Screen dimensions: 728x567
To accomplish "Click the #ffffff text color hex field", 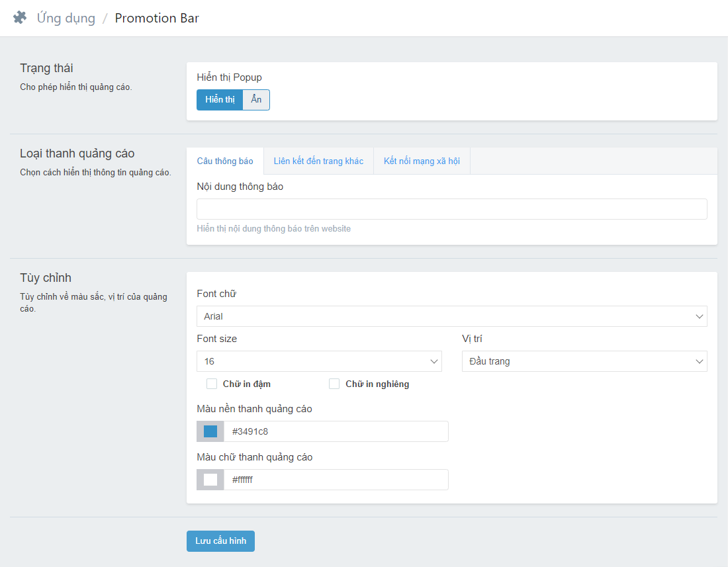I will pyautogui.click(x=336, y=480).
